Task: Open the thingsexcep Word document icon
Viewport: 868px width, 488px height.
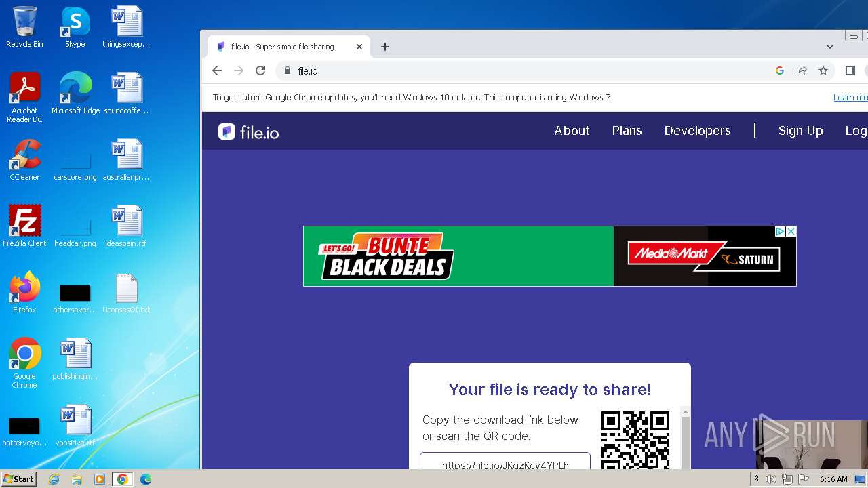Action: point(126,27)
